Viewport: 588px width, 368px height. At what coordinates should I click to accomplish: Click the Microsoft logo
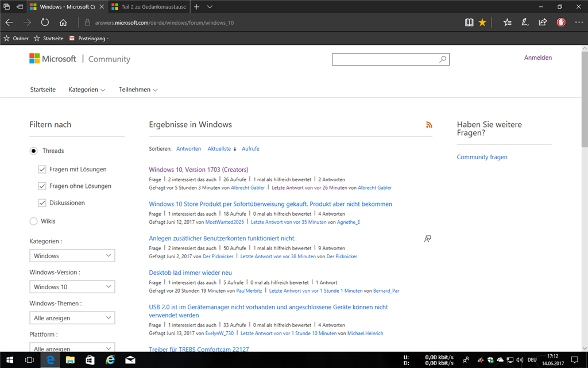pos(53,59)
